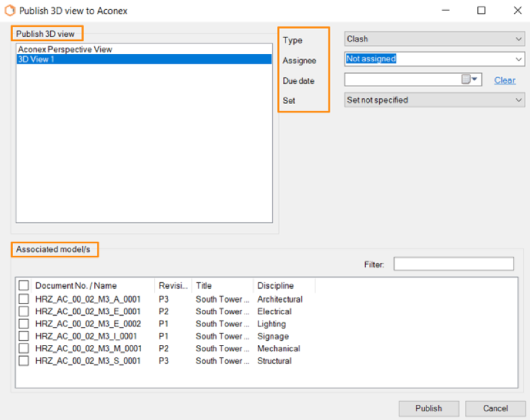This screenshot has height=420, width=530.
Task: Select Aconex Perspective View in the list
Action: [x=144, y=49]
